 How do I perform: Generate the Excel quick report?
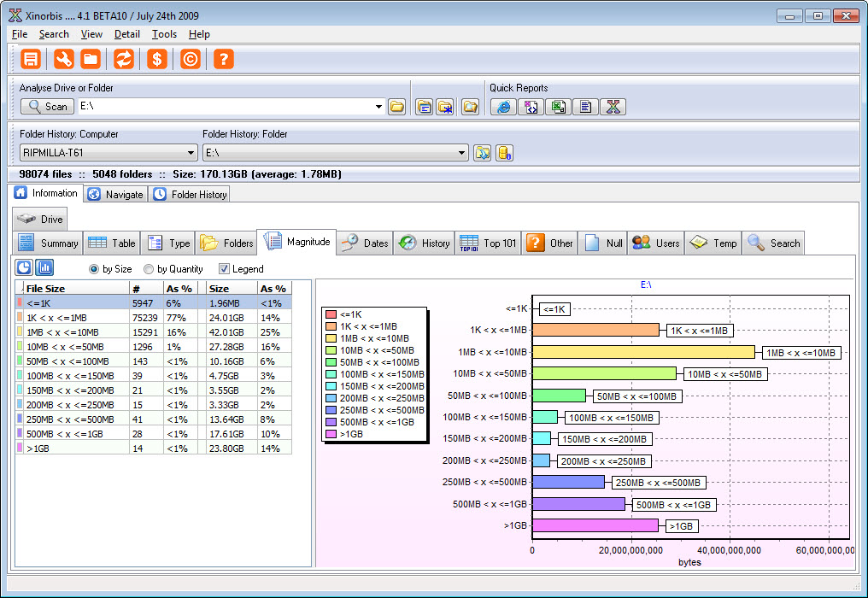click(558, 107)
